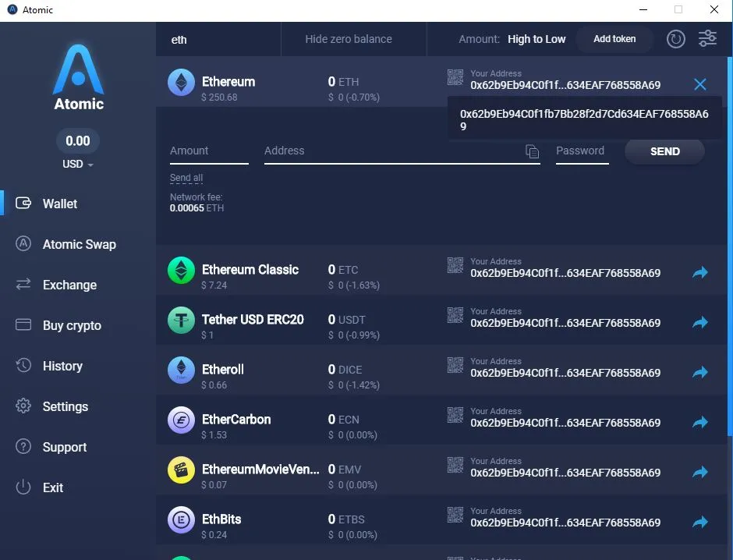
Task: Open the Buy crypto page
Action: 72,325
